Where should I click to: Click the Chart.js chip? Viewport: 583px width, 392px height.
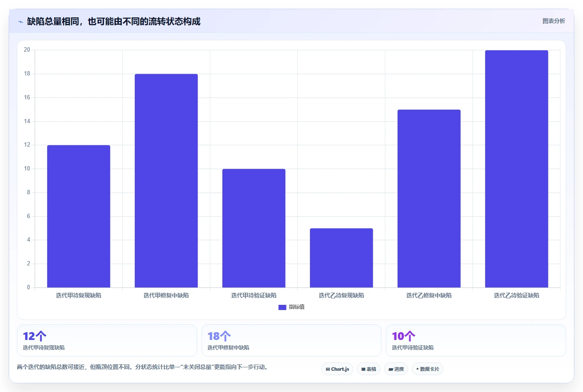coord(337,369)
